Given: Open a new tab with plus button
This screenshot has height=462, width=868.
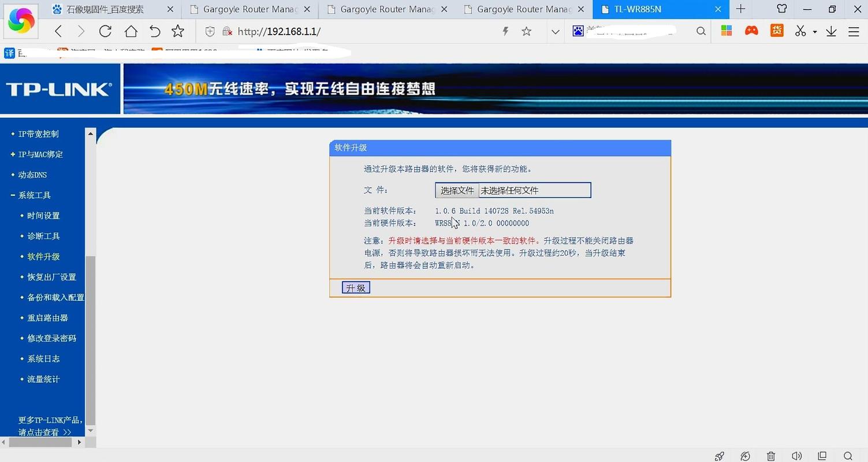Looking at the screenshot, I should (741, 9).
